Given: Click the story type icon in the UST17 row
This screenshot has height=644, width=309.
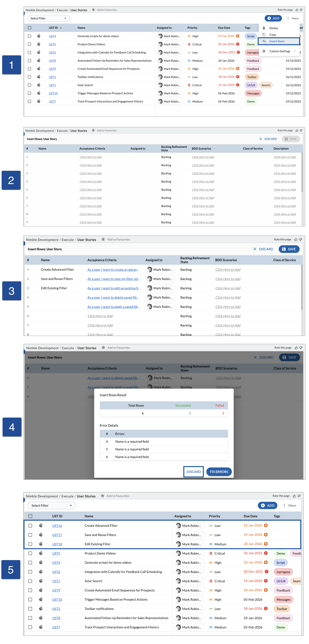Looking at the screenshot, I should (41, 535).
